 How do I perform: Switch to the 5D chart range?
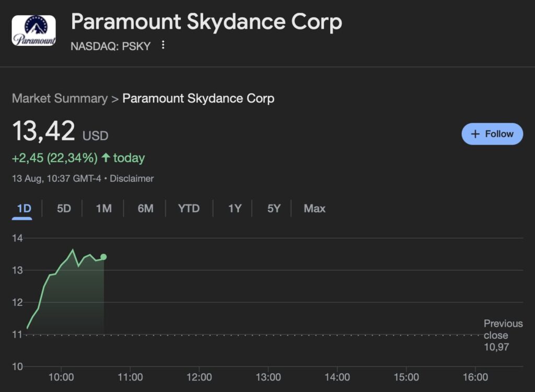(x=64, y=209)
